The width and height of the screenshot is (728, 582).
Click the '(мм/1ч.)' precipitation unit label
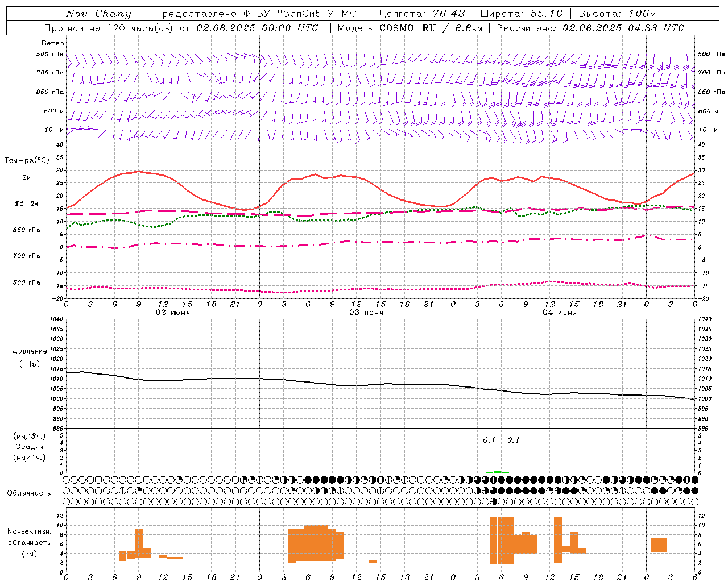tap(30, 458)
